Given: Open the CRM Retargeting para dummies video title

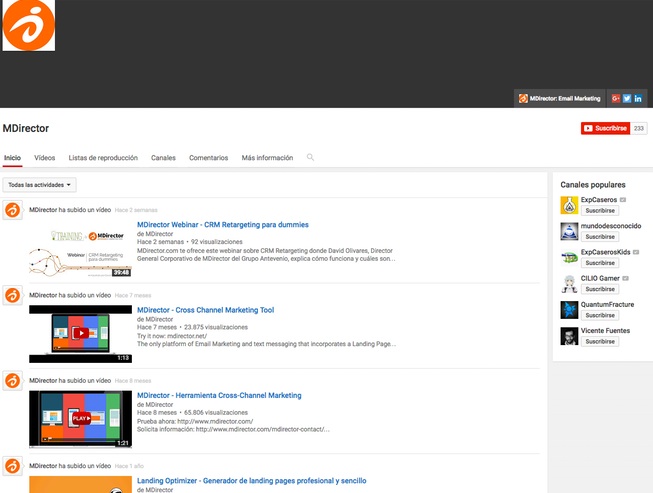Looking at the screenshot, I should [223, 225].
